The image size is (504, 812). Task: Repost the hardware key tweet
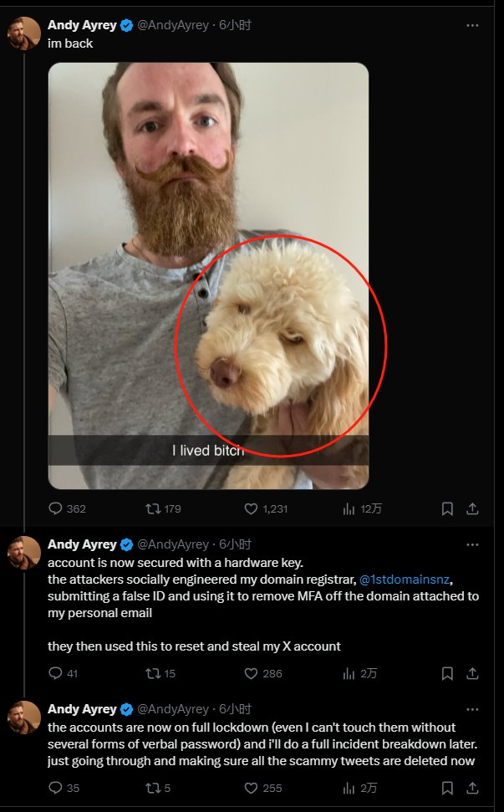click(154, 673)
